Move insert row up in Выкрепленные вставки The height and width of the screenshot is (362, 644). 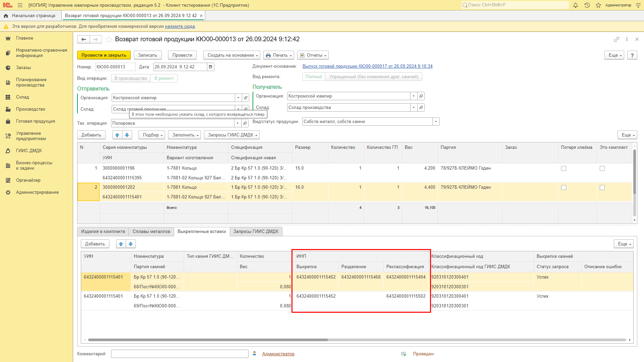point(121,244)
